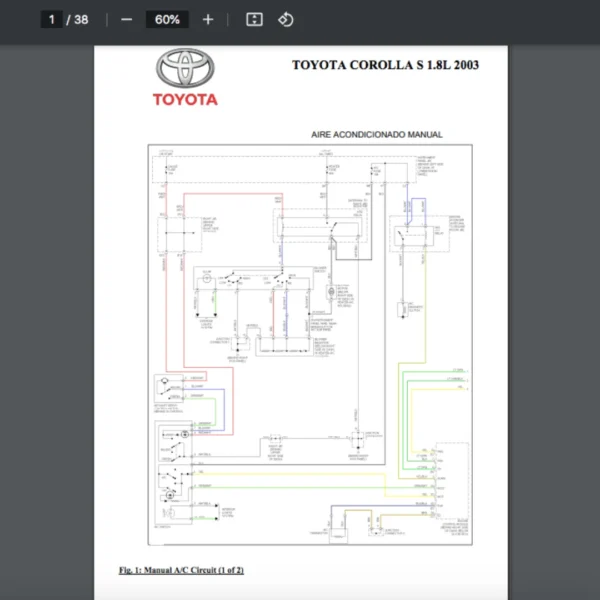Click the title TOYOTA COROLLA S 1.8L 2003
This screenshot has width=600, height=600.
pyautogui.click(x=384, y=66)
